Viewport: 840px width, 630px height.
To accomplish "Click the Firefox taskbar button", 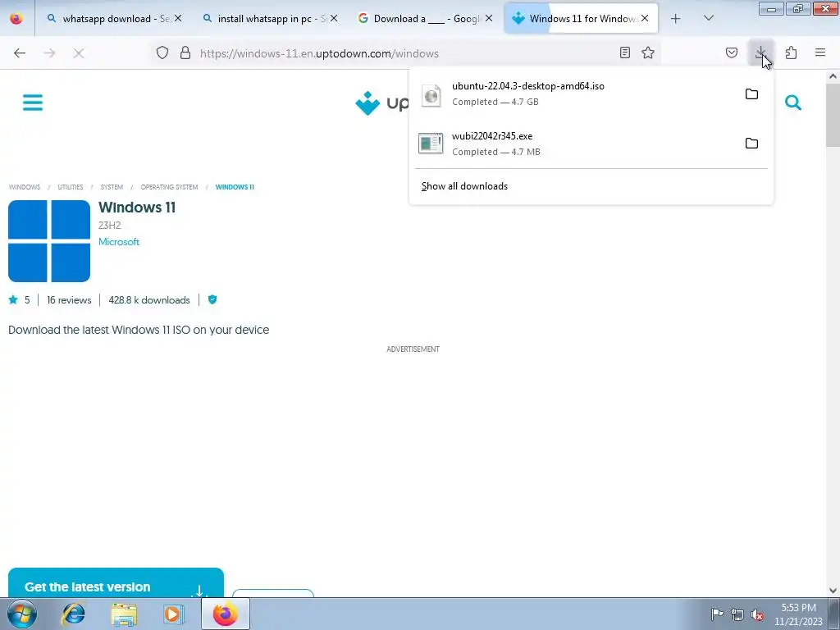I will coord(226,614).
